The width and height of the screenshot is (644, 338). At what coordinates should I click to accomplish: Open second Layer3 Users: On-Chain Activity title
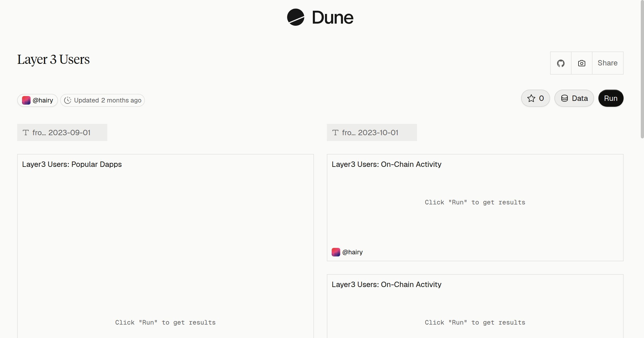coord(386,284)
